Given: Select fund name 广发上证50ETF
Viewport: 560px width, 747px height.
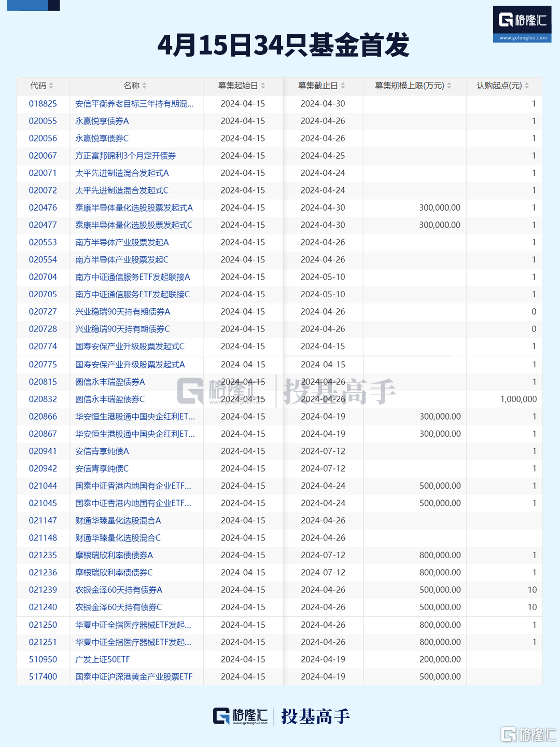Looking at the screenshot, I should [x=103, y=659].
